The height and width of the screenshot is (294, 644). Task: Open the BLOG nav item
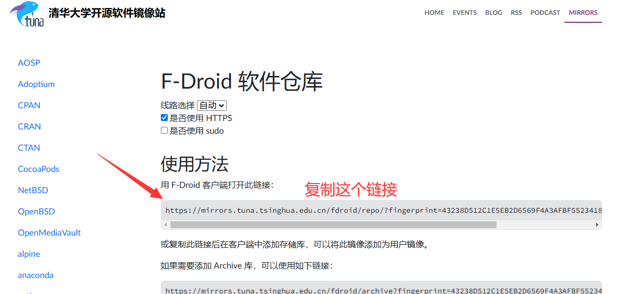tap(494, 13)
